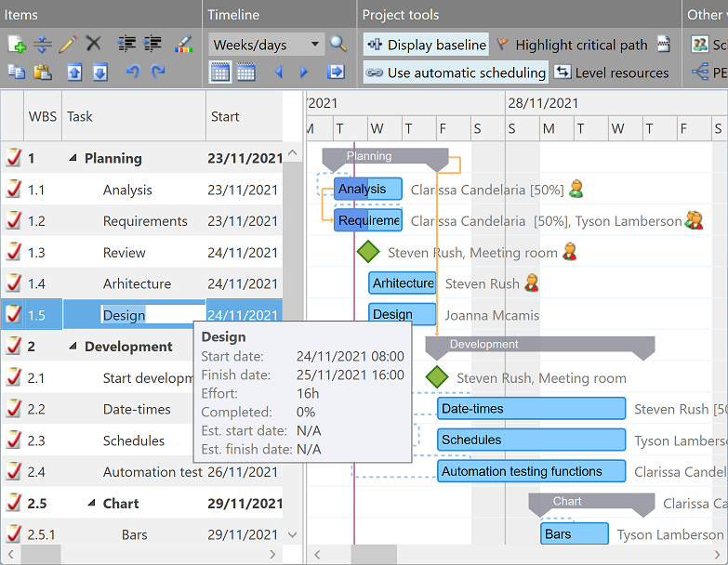Viewport: 728px width, 565px height.
Task: Click the pencil edit task icon
Action: click(x=68, y=44)
